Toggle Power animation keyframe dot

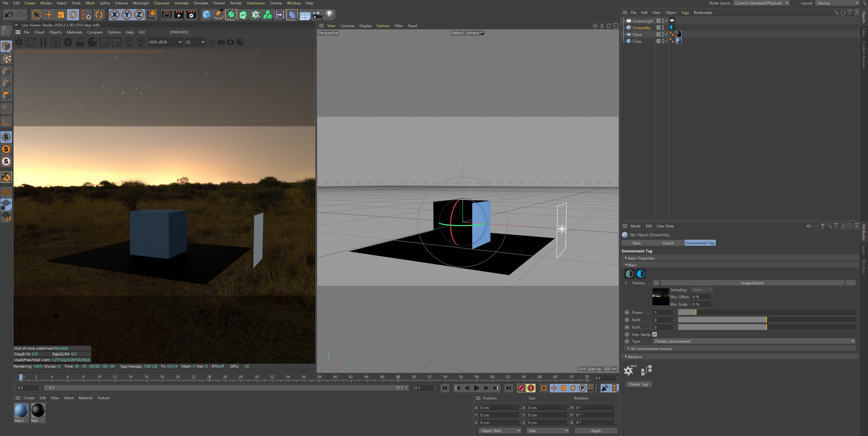pyautogui.click(x=627, y=312)
